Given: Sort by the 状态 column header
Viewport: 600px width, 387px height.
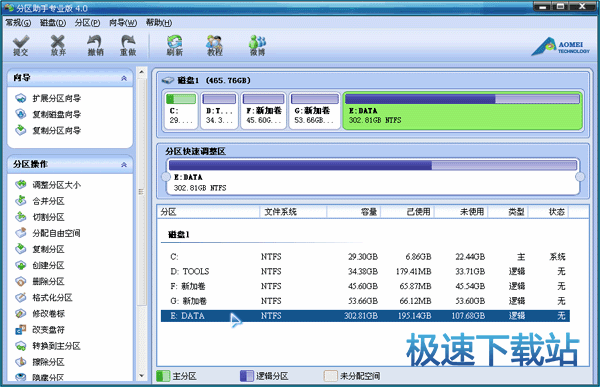Looking at the screenshot, I should 548,212.
